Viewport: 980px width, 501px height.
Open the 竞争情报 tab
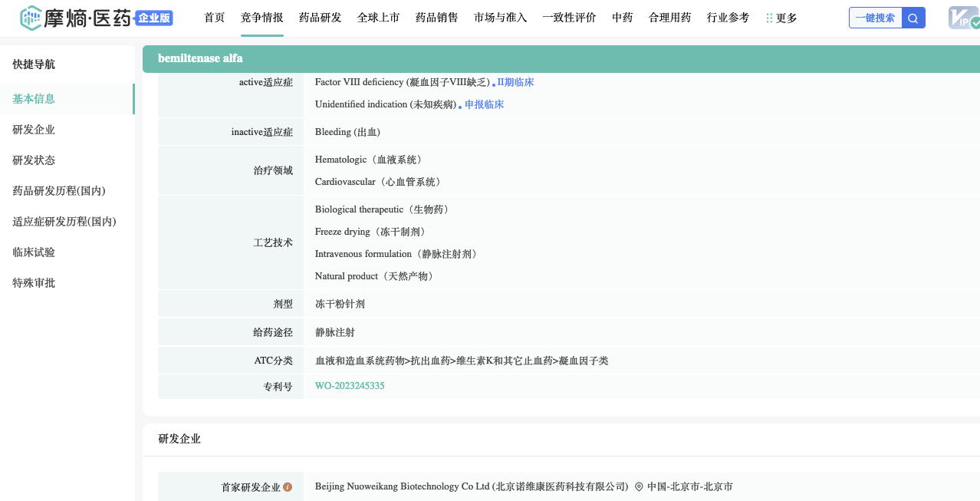pos(261,18)
